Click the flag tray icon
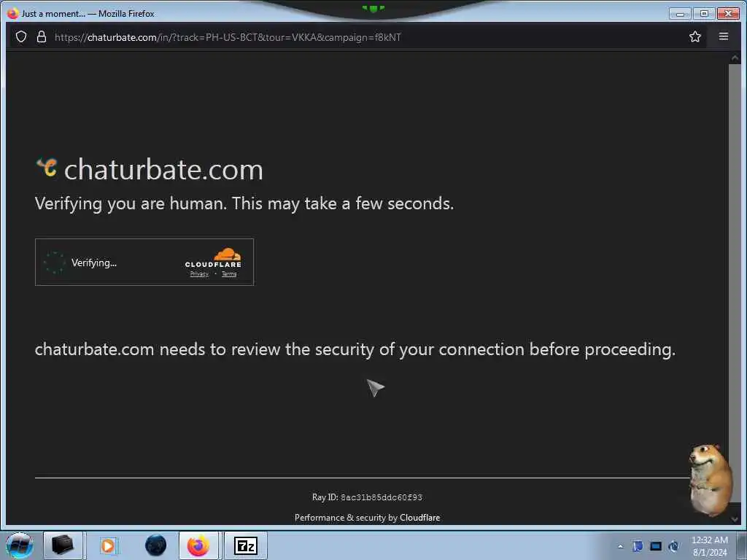 (638, 546)
